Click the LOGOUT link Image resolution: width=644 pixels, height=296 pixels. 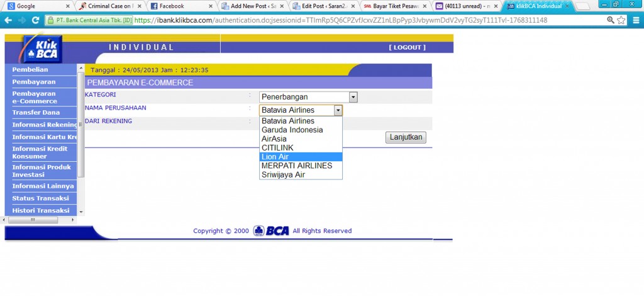[407, 47]
